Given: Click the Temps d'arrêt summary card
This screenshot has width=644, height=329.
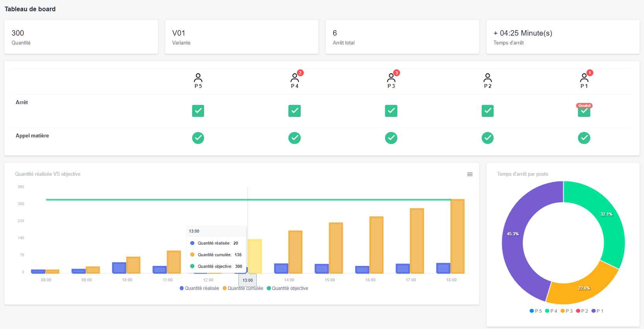Looking at the screenshot, I should (562, 37).
